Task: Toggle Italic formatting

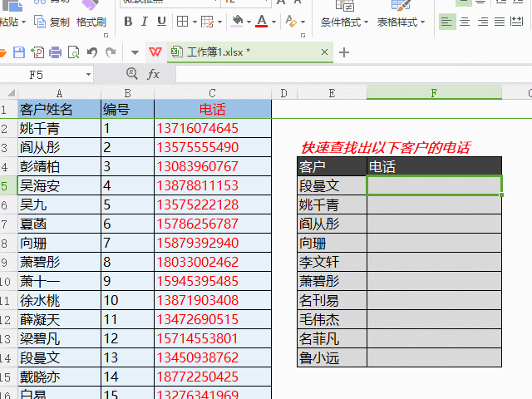Action: (145, 22)
